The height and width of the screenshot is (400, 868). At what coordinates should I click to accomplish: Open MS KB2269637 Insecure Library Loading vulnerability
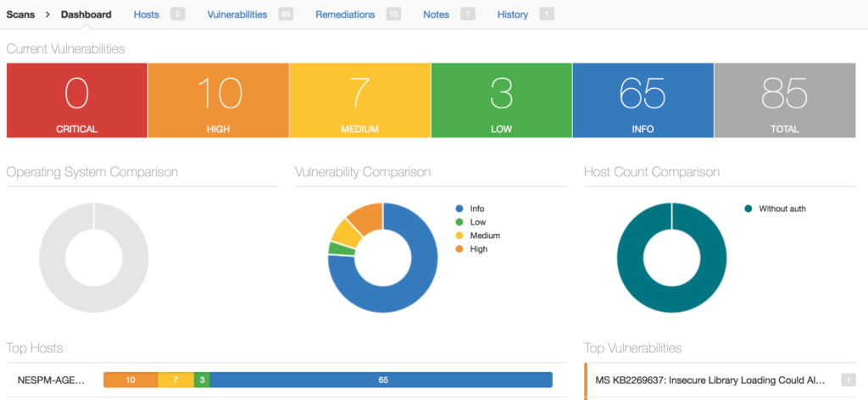[x=710, y=380]
